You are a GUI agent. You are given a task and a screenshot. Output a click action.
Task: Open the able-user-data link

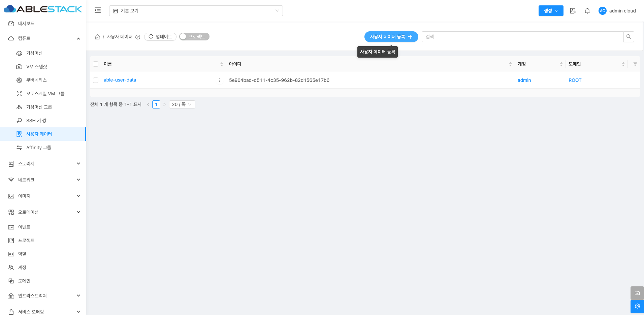click(x=120, y=80)
